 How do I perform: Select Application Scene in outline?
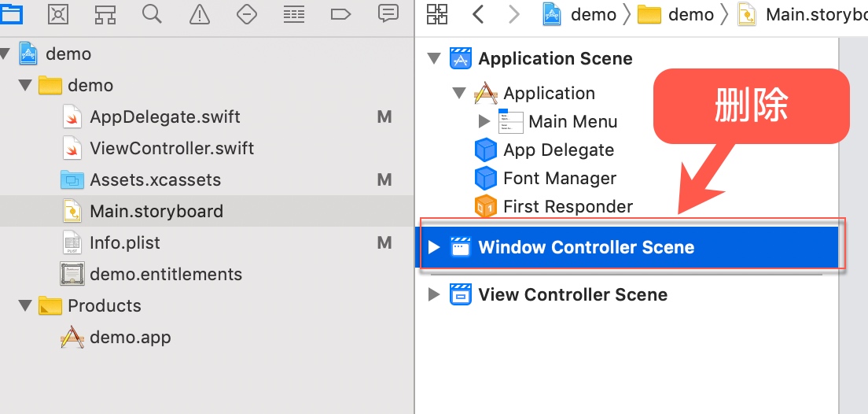point(555,58)
